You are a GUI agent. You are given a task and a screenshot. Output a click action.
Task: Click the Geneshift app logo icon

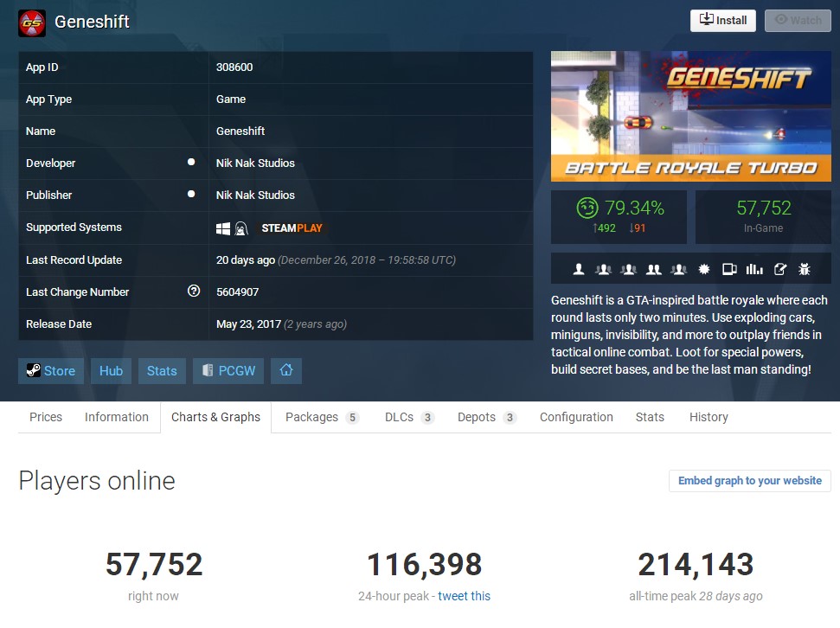32,23
